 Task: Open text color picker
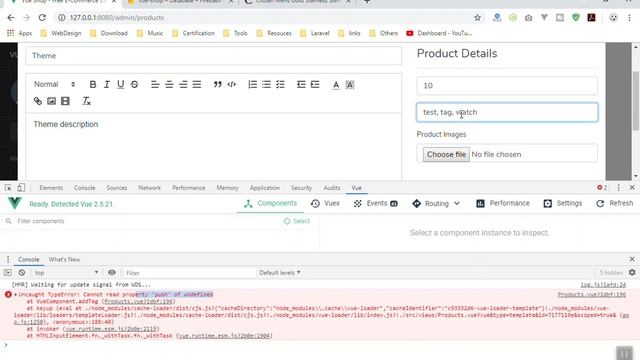click(336, 84)
